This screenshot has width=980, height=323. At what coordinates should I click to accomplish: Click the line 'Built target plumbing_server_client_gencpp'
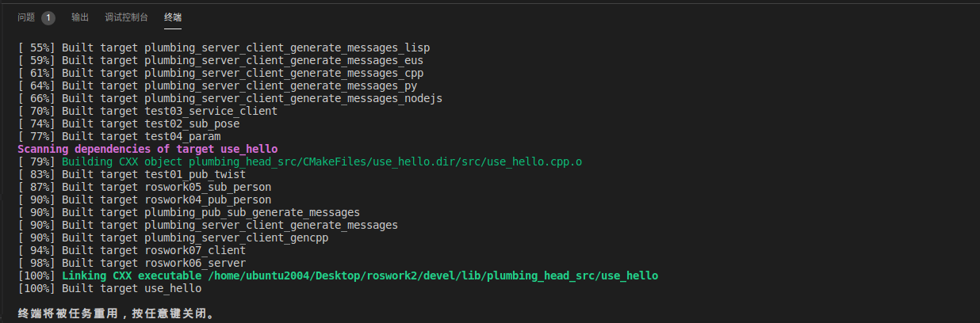coord(173,237)
